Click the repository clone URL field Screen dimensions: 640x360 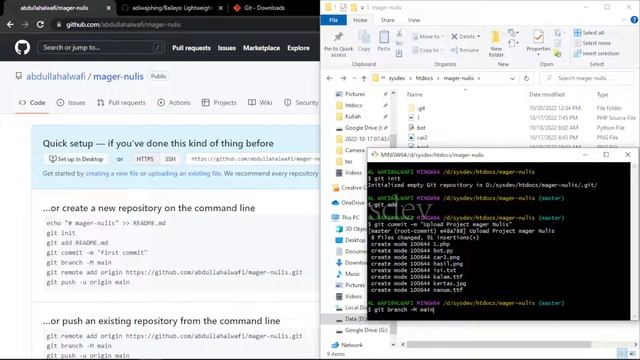pyautogui.click(x=253, y=159)
